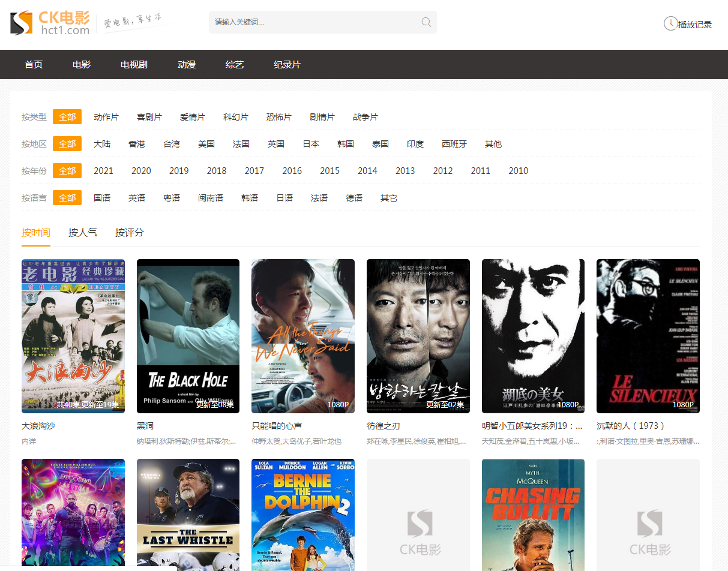This screenshot has width=728, height=571.
Task: Click the CK电影 site logo
Action: click(50, 23)
